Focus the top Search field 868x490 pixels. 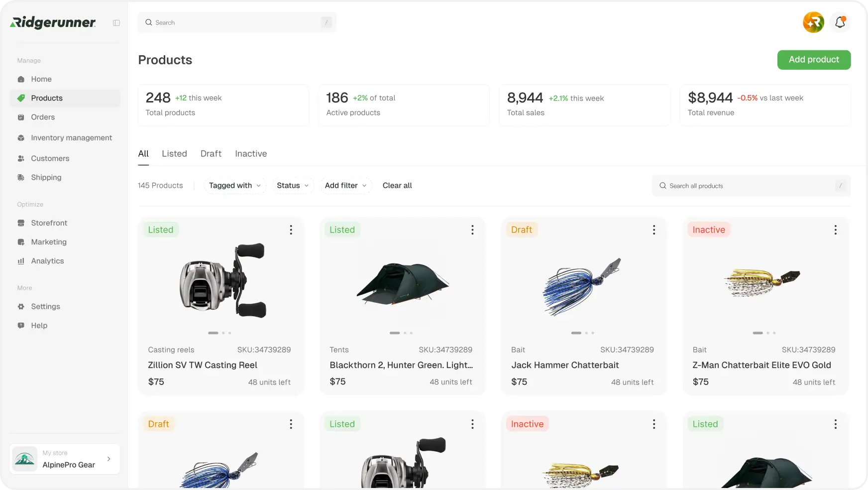click(237, 22)
